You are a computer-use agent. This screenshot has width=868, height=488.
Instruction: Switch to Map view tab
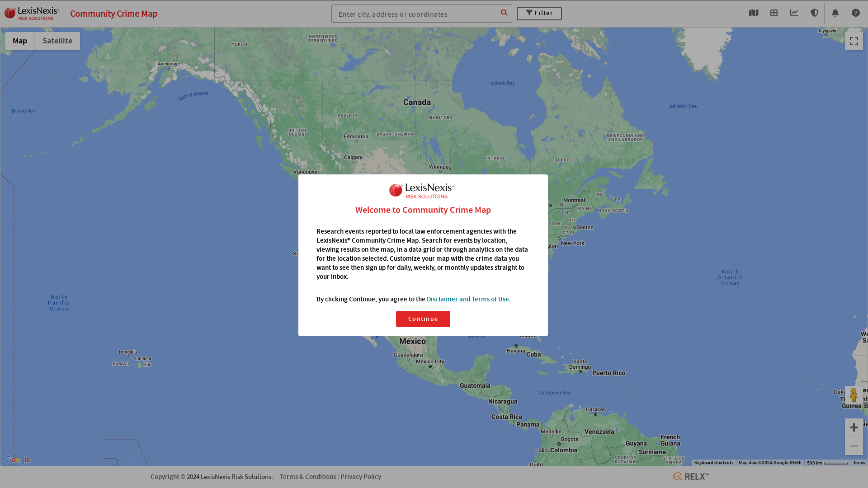pos(19,41)
